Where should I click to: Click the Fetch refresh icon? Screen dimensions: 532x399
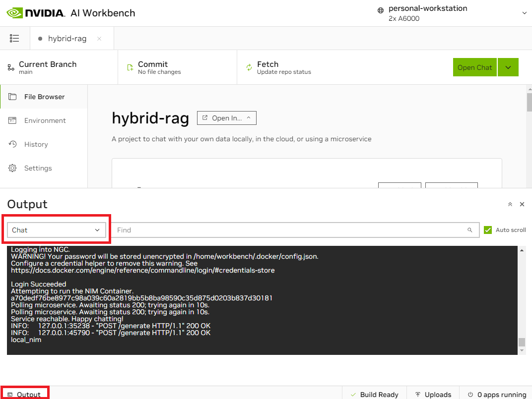249,67
